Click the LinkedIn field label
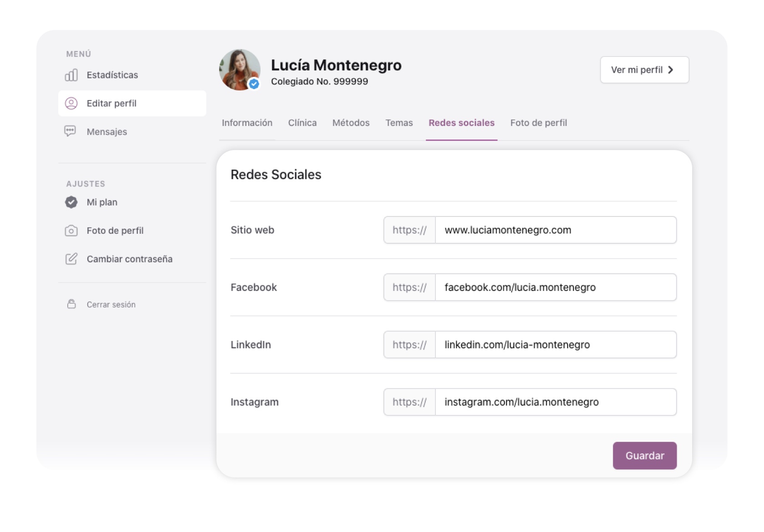 point(251,345)
